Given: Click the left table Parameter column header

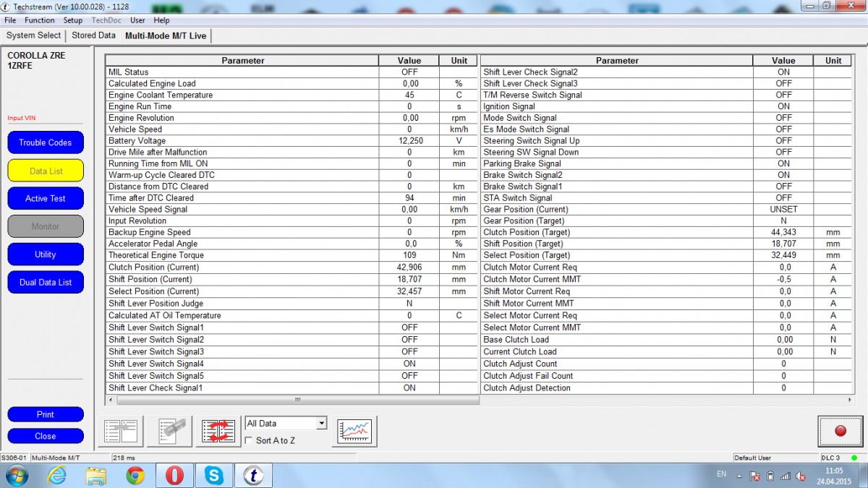Looking at the screenshot, I should pos(242,61).
